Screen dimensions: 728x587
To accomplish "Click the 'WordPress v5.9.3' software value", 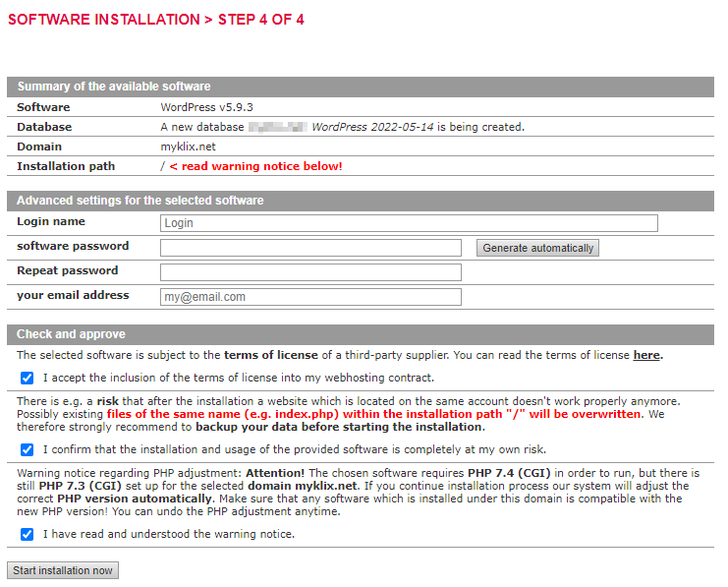I will pyautogui.click(x=206, y=107).
